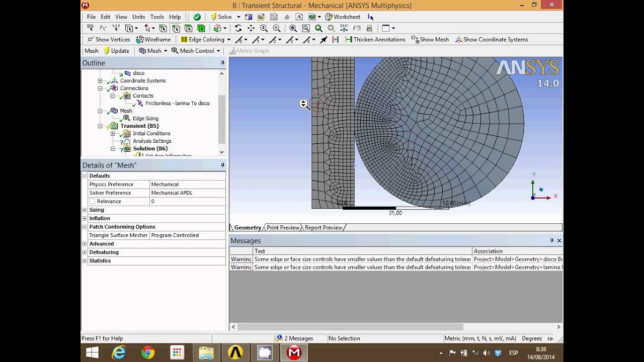
Task: Click the Zoom to Fit icon
Action: tap(293, 28)
